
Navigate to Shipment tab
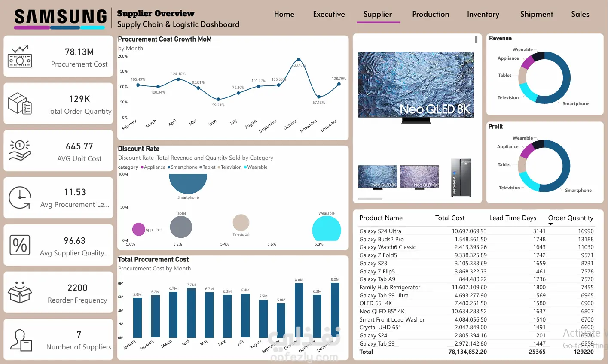pyautogui.click(x=537, y=14)
